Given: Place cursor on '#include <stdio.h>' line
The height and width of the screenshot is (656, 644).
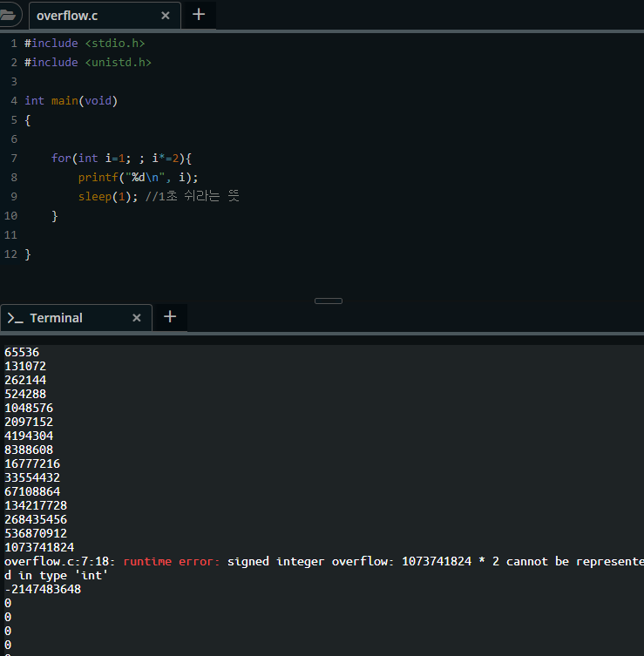Looking at the screenshot, I should point(85,43).
